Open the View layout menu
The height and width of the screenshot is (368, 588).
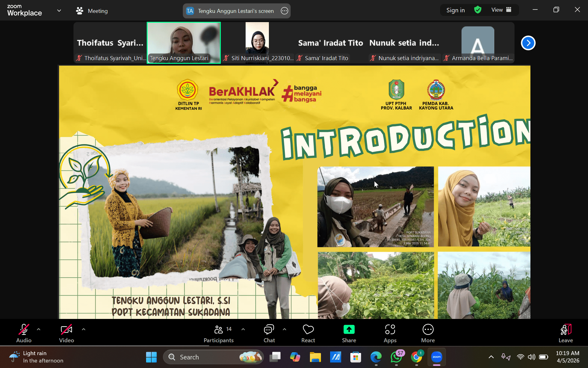pyautogui.click(x=501, y=10)
